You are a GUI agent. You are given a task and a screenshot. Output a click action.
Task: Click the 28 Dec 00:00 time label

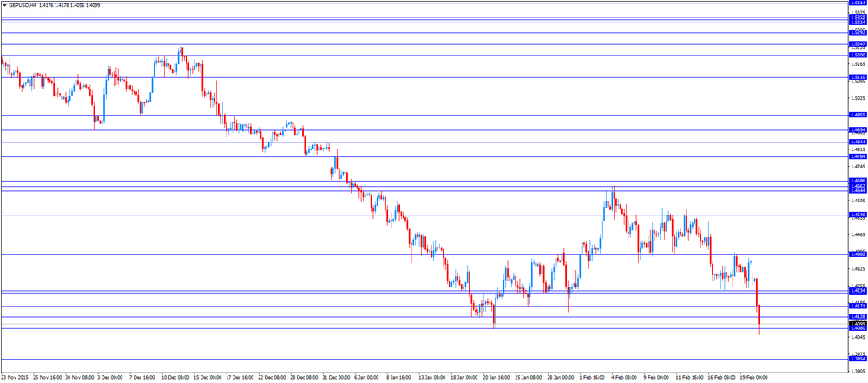click(303, 378)
